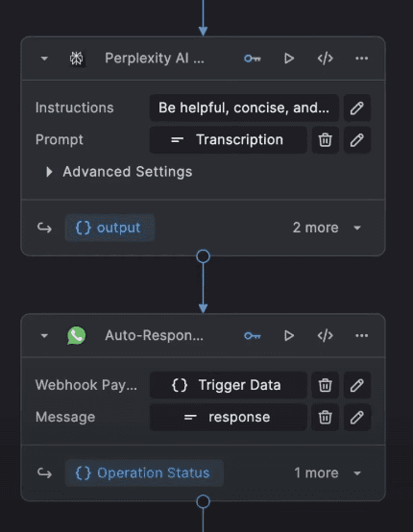Open the three-dot menu on Auto-Respond node
The width and height of the screenshot is (413, 532).
(x=361, y=335)
